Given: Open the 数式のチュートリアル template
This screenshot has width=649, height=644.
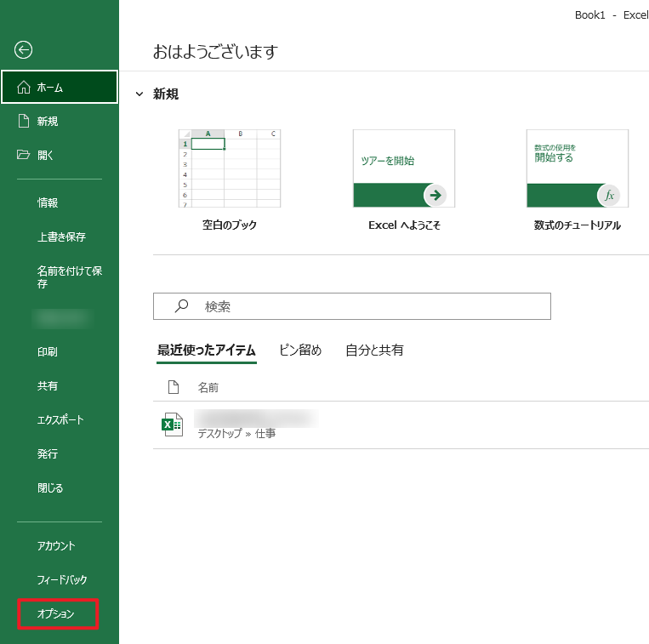Looking at the screenshot, I should (578, 168).
